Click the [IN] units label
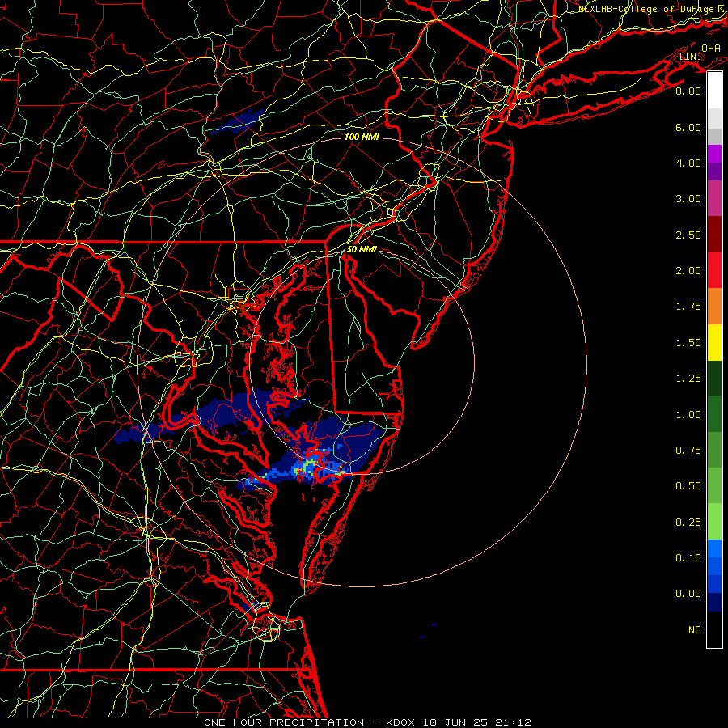This screenshot has width=728, height=728. [691, 57]
